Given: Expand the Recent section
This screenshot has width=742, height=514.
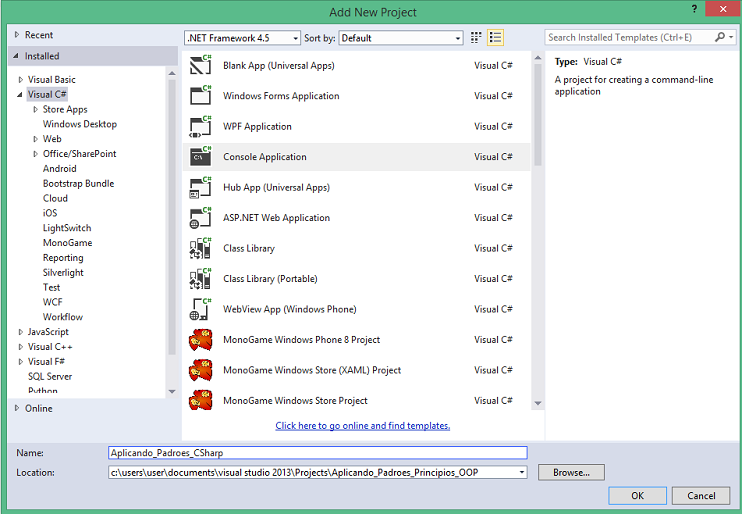Looking at the screenshot, I should pyautogui.click(x=17, y=35).
